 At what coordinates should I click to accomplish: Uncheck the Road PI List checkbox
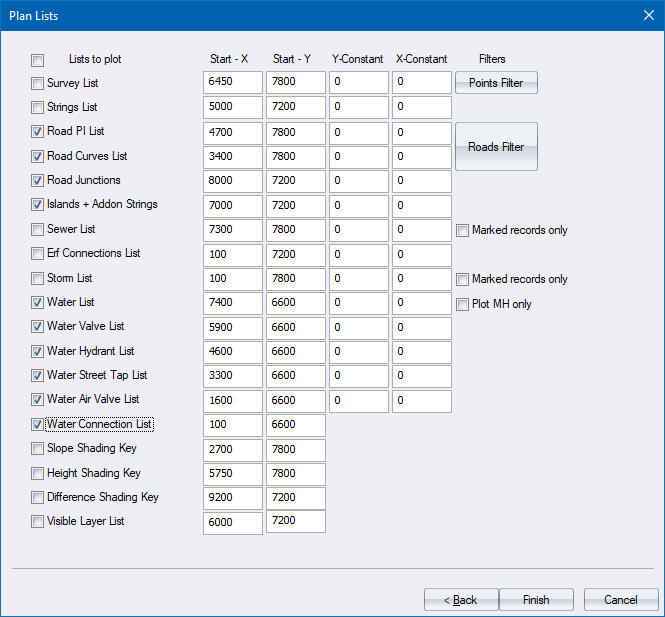click(x=38, y=132)
